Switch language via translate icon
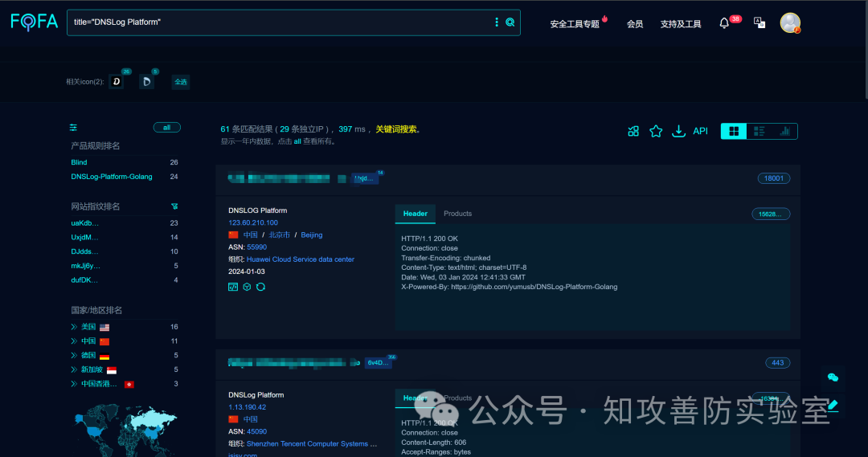 click(759, 22)
